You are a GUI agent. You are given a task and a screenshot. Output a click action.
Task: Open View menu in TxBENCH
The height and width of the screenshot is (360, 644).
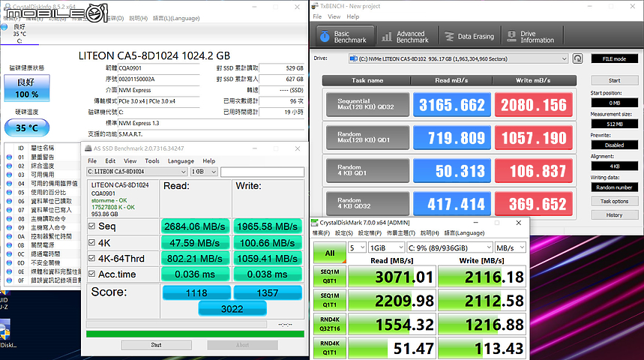334,16
